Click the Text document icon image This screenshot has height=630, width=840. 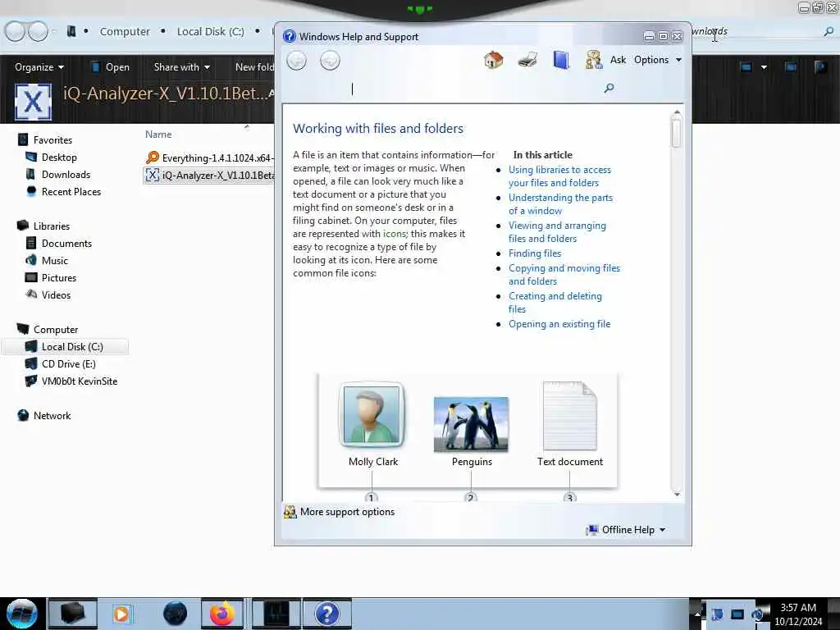(x=569, y=416)
